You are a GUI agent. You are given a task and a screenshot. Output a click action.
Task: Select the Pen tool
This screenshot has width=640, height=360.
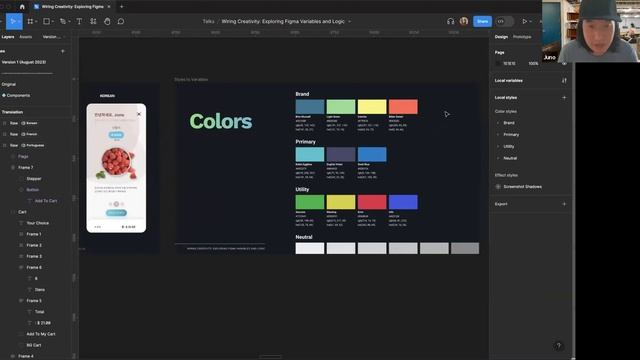pos(63,21)
